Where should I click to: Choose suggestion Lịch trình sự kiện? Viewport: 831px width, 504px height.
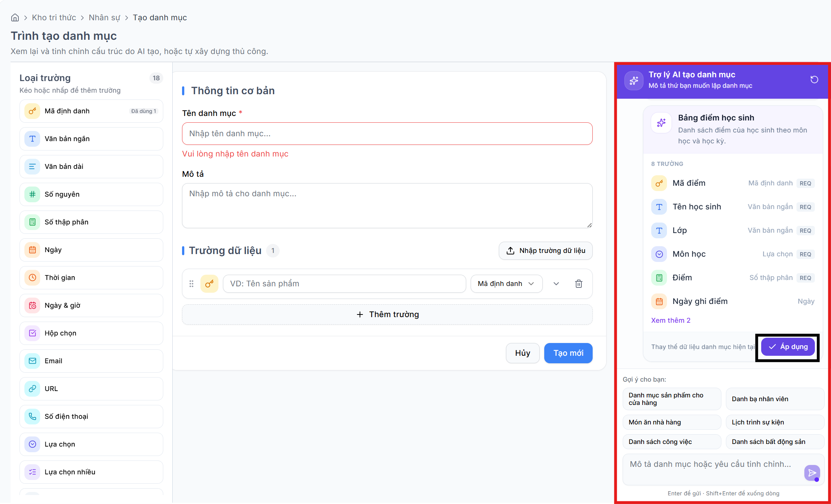pyautogui.click(x=775, y=422)
